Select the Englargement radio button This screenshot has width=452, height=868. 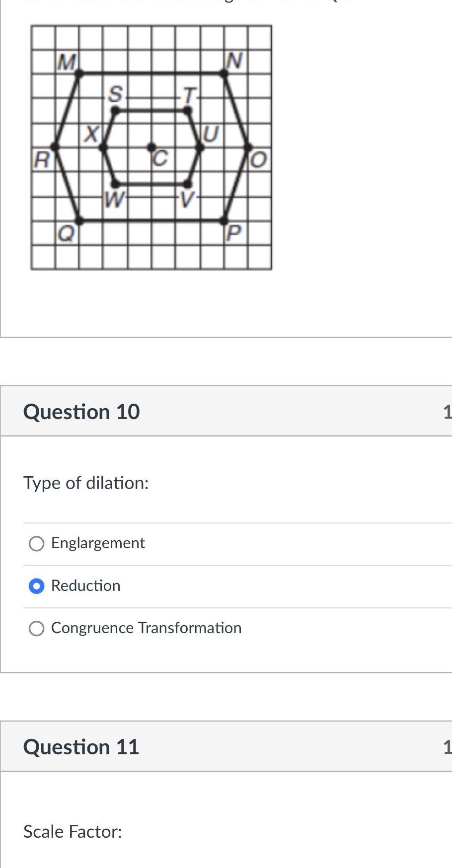(36, 543)
